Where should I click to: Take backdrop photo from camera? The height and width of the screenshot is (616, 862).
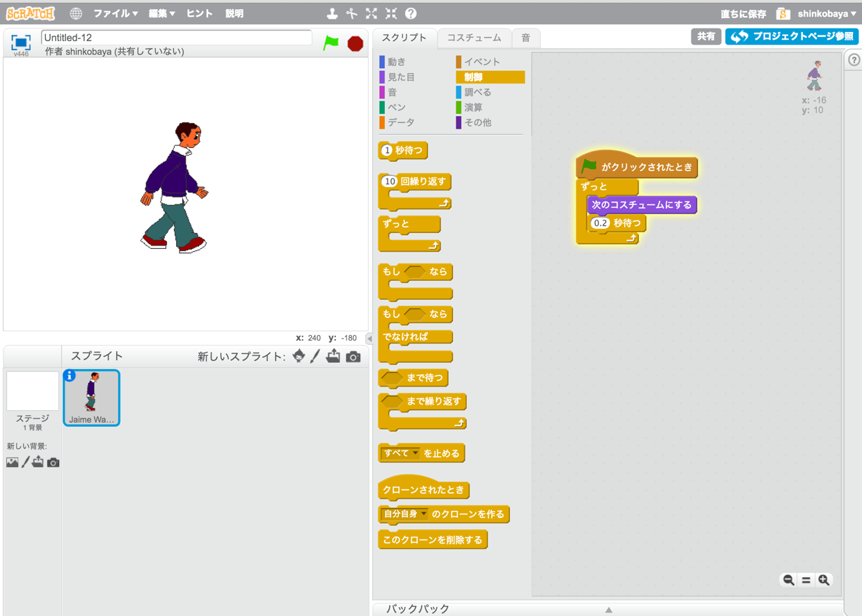tap(54, 462)
